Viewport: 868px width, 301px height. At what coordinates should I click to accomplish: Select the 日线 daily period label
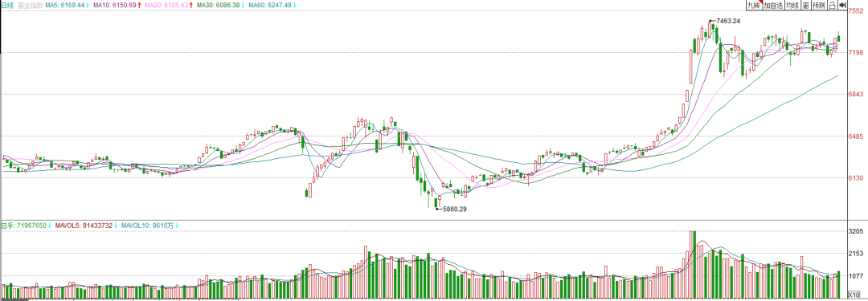coord(7,5)
